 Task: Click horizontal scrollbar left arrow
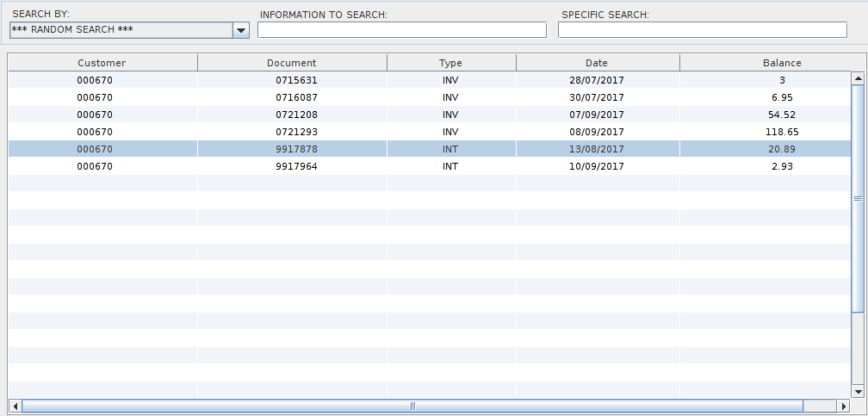click(15, 406)
